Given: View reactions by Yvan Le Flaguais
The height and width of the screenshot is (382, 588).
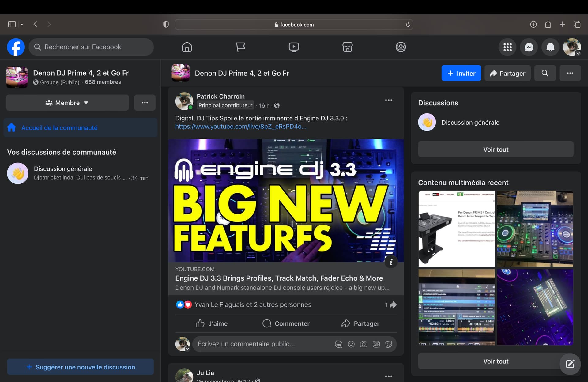Looking at the screenshot, I should [x=253, y=305].
